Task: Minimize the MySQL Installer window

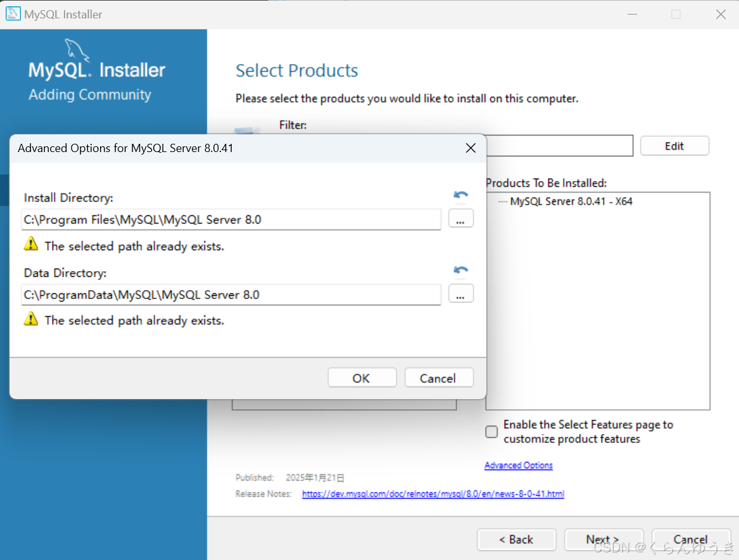Action: click(633, 14)
